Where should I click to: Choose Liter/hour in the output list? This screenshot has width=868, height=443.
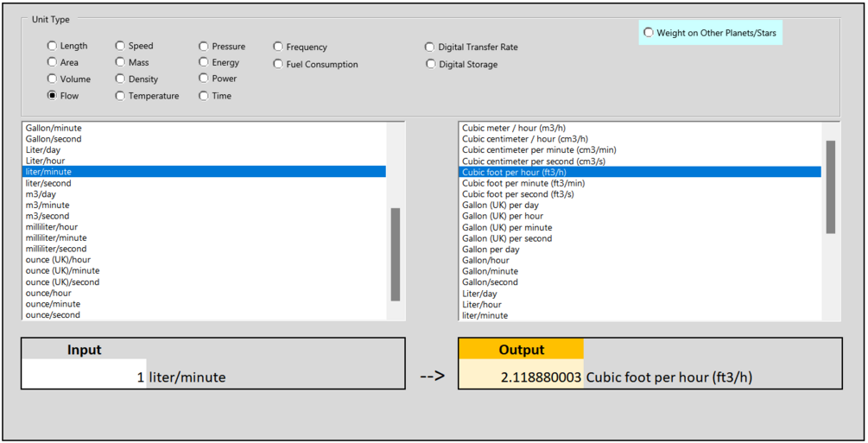tap(640, 305)
